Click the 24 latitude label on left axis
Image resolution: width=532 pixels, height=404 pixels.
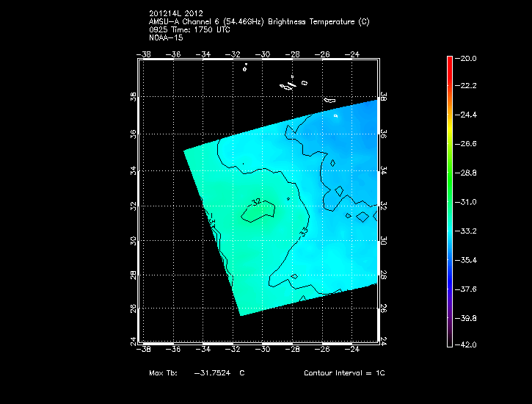pyautogui.click(x=134, y=341)
